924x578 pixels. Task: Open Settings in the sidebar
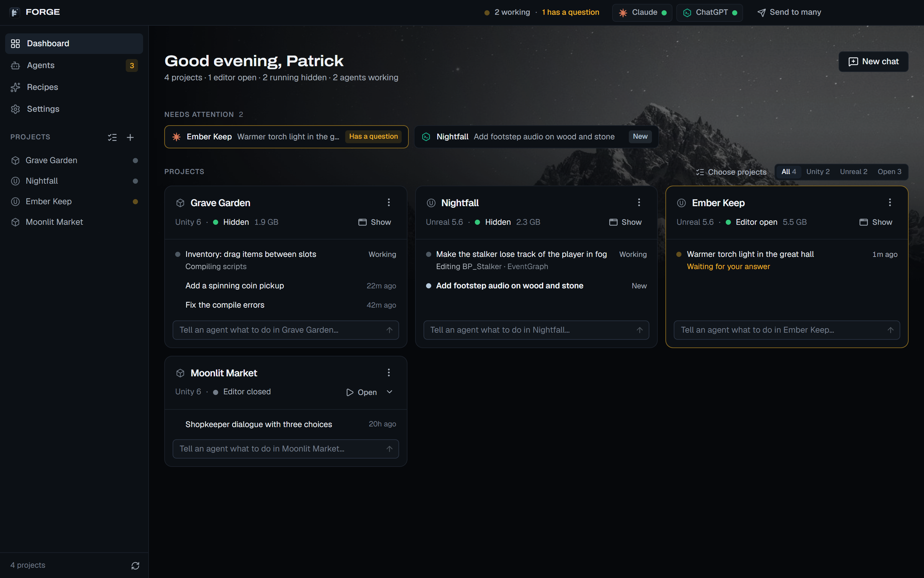[74, 109]
